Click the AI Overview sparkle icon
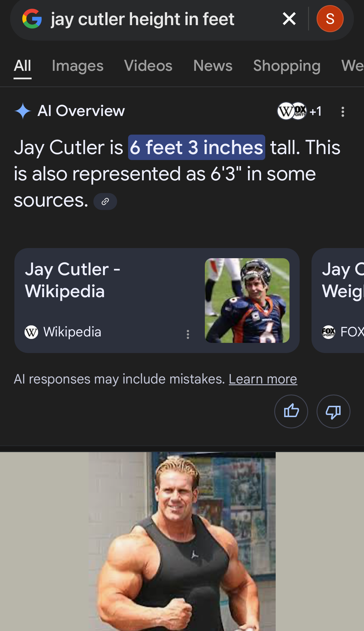The width and height of the screenshot is (364, 631). pos(23,111)
